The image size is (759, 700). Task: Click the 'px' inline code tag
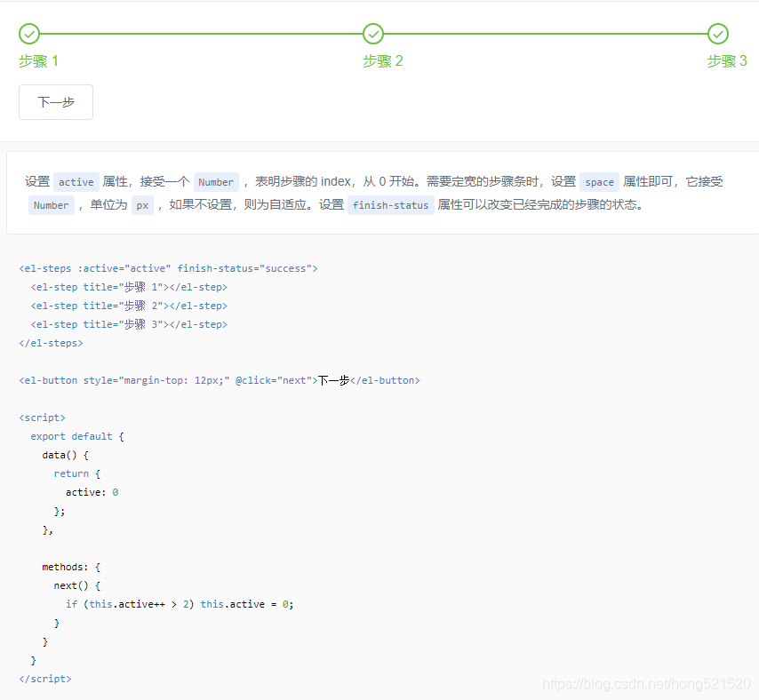(x=142, y=205)
